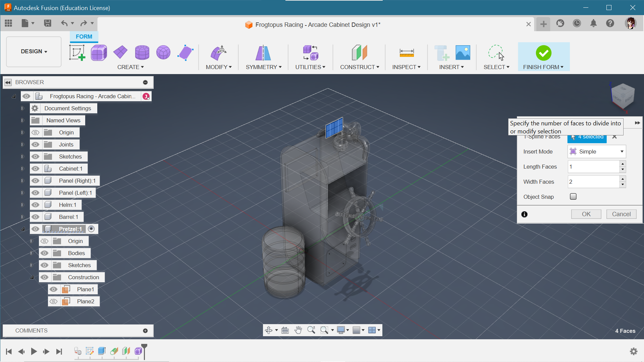Click Cancel in the dialog
Image resolution: width=644 pixels, height=362 pixels.
[x=621, y=214]
